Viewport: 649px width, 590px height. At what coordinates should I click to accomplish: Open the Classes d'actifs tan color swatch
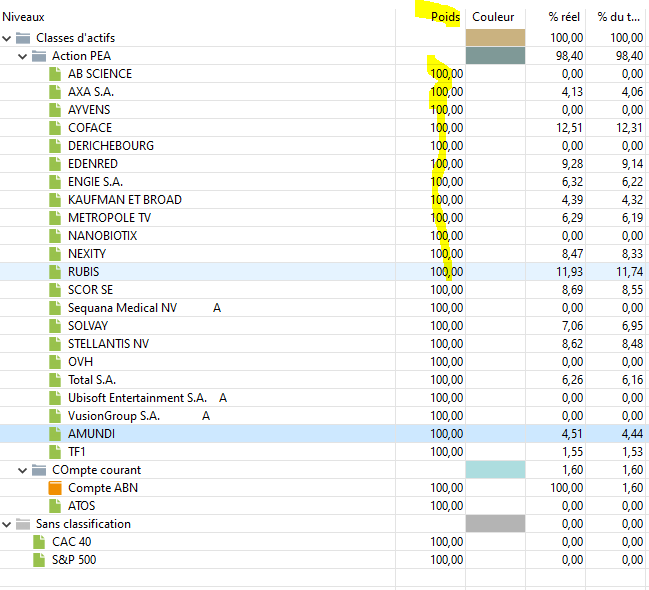click(495, 38)
